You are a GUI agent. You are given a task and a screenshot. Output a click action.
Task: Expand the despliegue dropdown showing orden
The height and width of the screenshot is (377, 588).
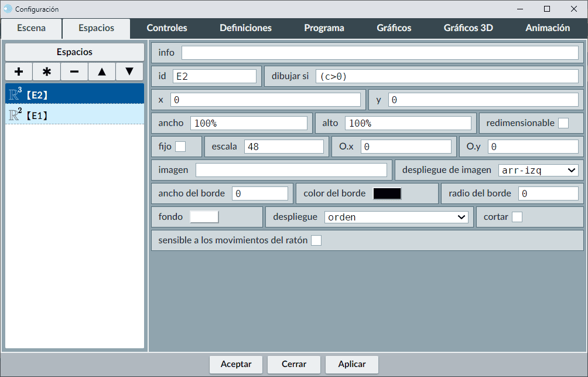pyautogui.click(x=396, y=217)
